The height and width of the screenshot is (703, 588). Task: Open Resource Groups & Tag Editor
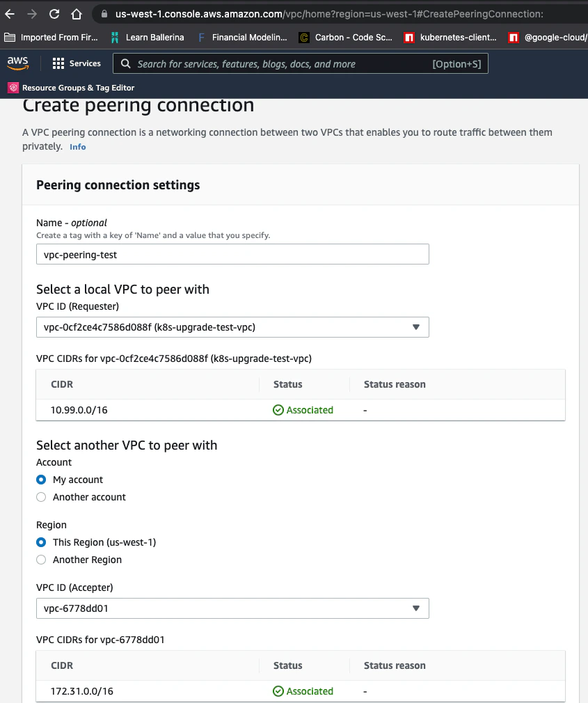pyautogui.click(x=78, y=88)
